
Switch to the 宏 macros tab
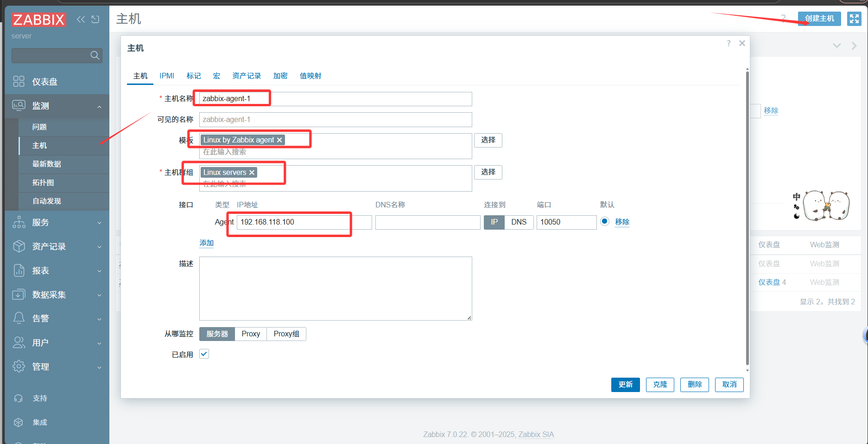(x=216, y=76)
